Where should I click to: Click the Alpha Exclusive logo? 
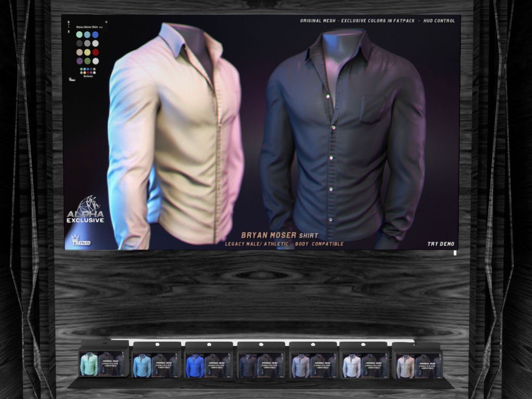click(x=86, y=209)
